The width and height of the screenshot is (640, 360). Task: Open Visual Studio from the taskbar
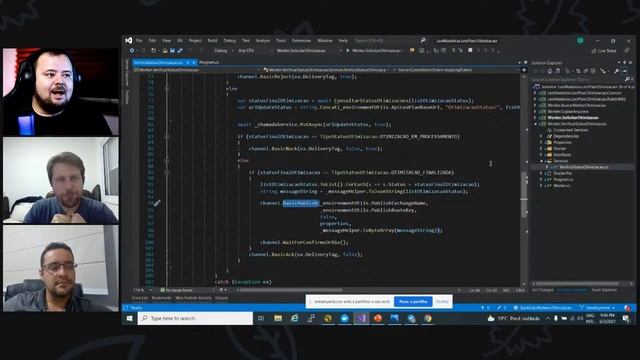pos(362,318)
